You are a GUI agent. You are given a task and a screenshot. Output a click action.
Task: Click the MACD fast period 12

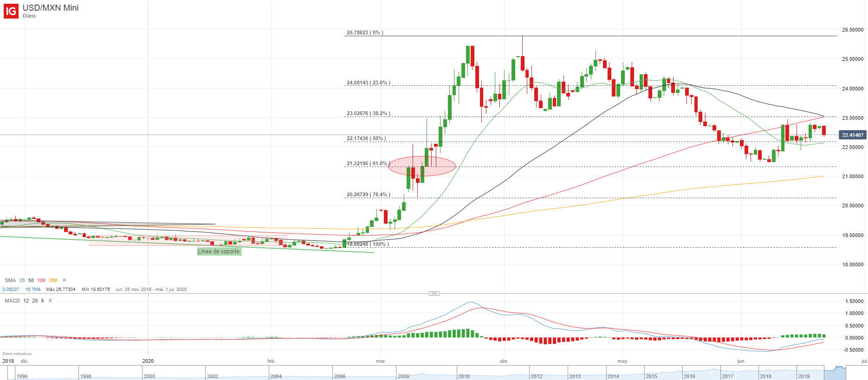(26, 301)
